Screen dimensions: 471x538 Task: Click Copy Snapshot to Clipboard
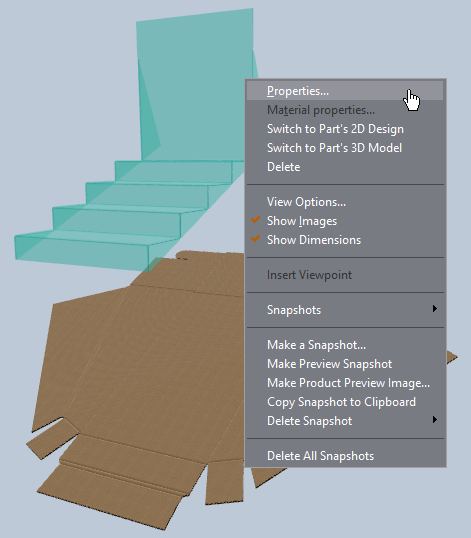[345, 402]
